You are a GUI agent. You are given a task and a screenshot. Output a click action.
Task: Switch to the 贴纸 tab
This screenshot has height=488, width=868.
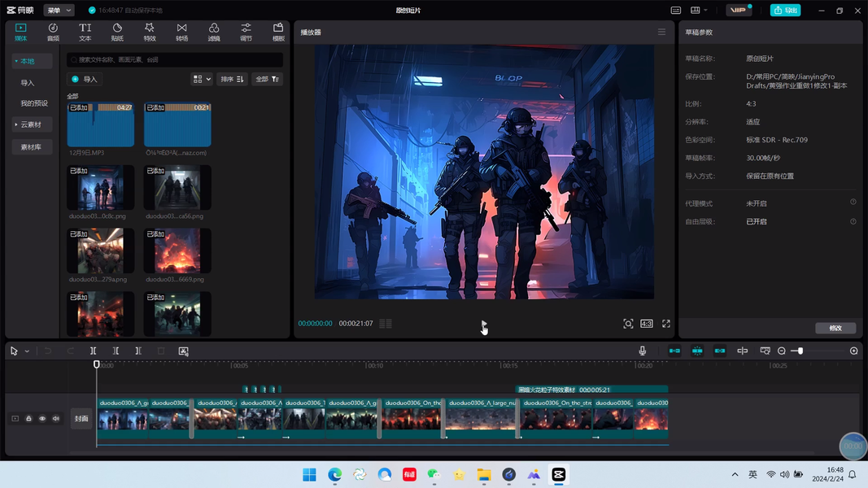click(117, 32)
